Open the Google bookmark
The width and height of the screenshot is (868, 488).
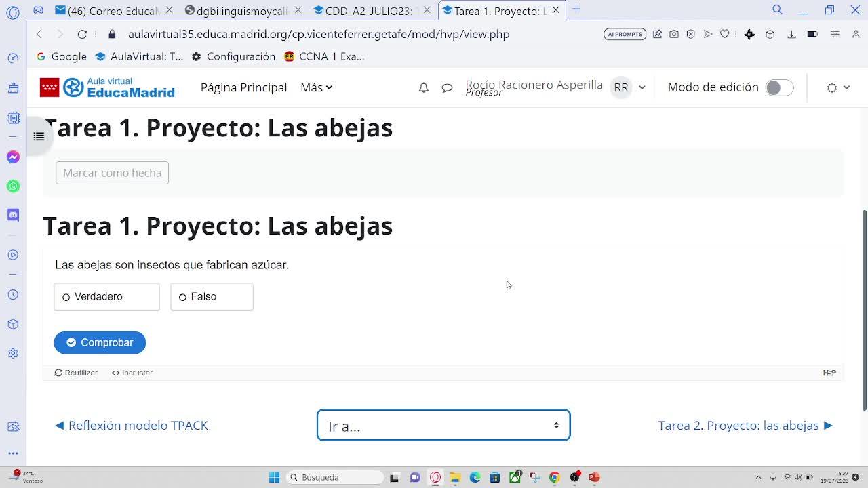[62, 56]
